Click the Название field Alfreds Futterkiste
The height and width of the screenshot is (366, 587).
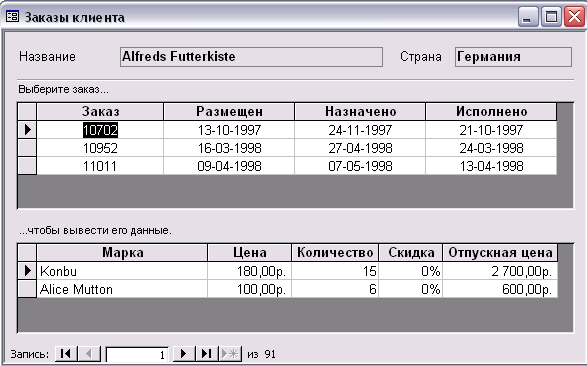251,57
